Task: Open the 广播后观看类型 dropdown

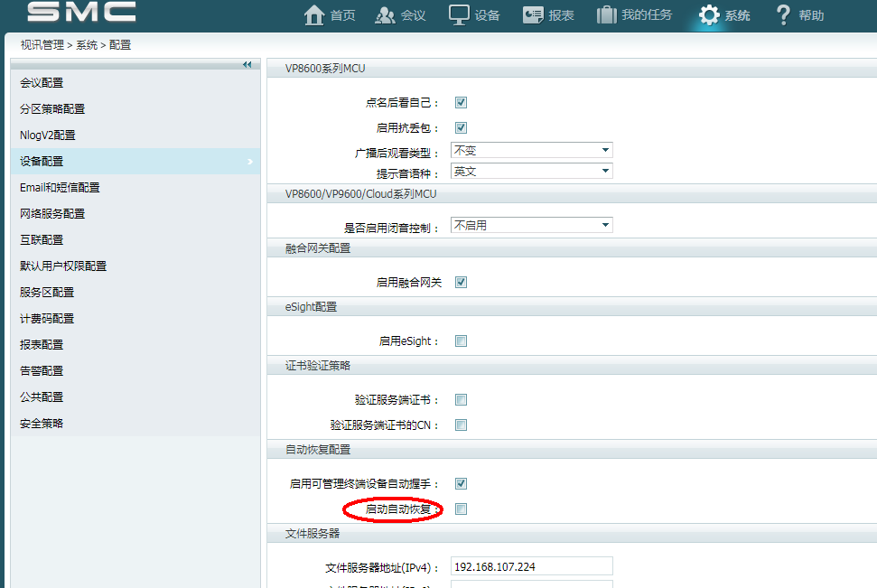Action: [531, 150]
